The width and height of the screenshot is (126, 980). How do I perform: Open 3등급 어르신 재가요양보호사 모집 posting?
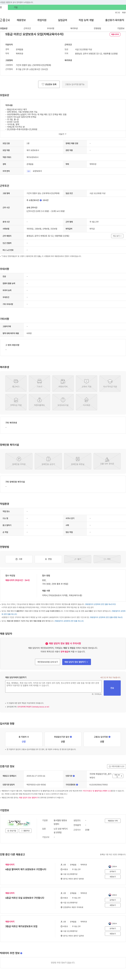pyautogui.click(x=21, y=926)
